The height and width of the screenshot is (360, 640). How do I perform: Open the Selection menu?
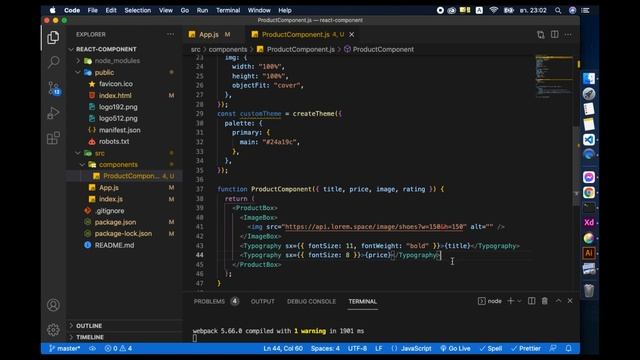(138, 10)
